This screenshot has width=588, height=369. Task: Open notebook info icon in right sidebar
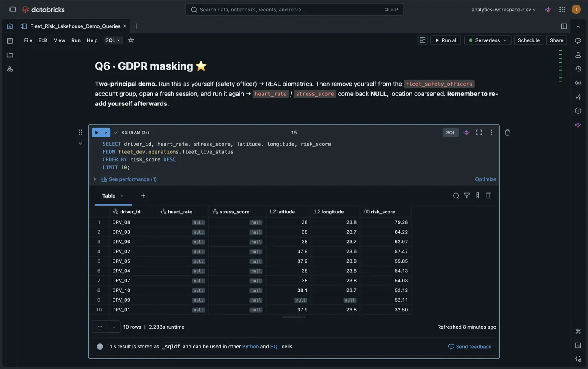pos(578,111)
